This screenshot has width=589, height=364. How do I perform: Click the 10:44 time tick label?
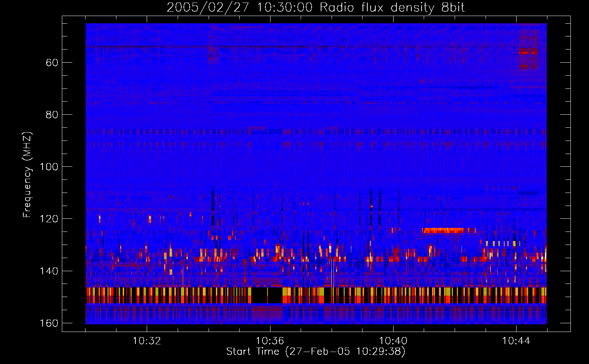tap(516, 341)
